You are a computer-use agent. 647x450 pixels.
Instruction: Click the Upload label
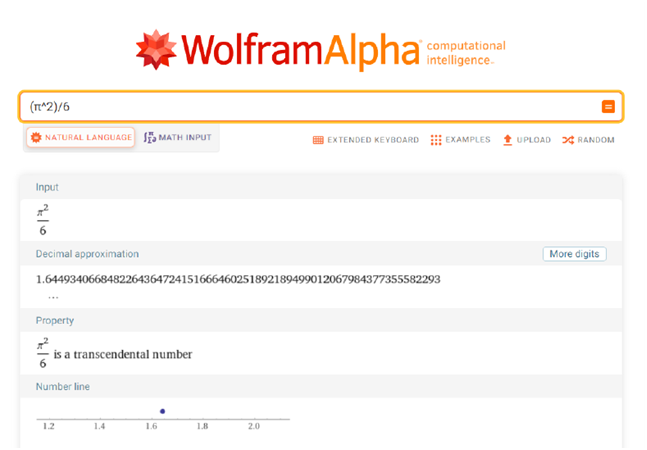[x=534, y=140]
